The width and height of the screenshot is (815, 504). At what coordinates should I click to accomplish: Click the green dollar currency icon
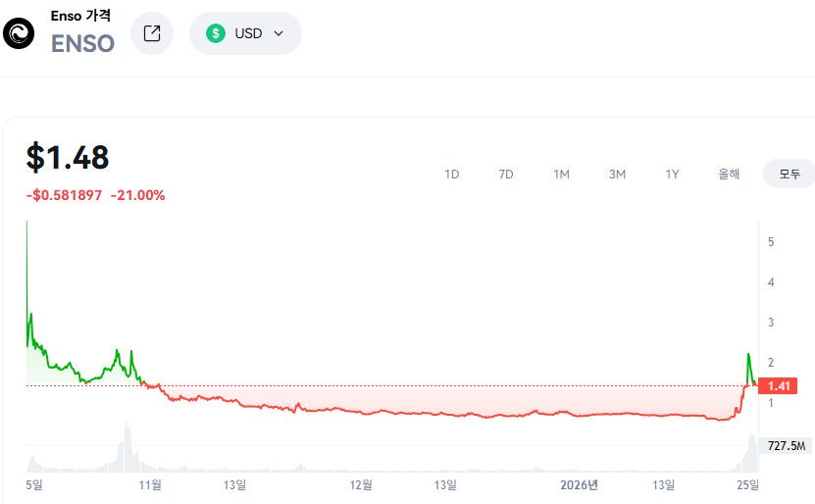[216, 33]
